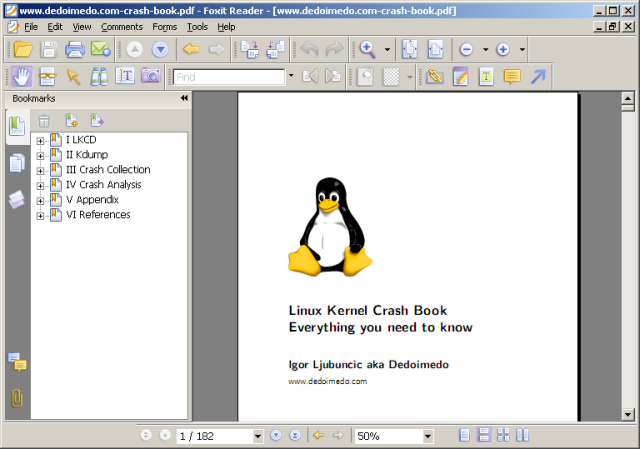Image resolution: width=640 pixels, height=449 pixels.
Task: Select the Hand tool
Action: (21, 76)
